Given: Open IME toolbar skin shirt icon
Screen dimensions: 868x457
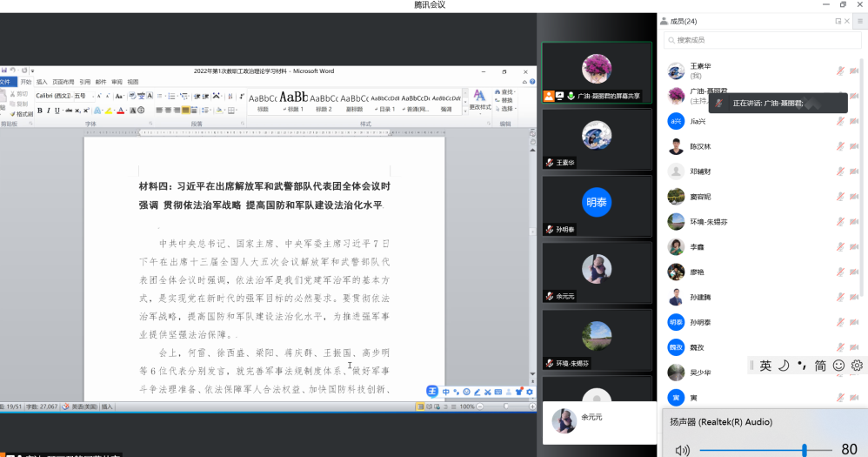Looking at the screenshot, I should (x=518, y=392).
